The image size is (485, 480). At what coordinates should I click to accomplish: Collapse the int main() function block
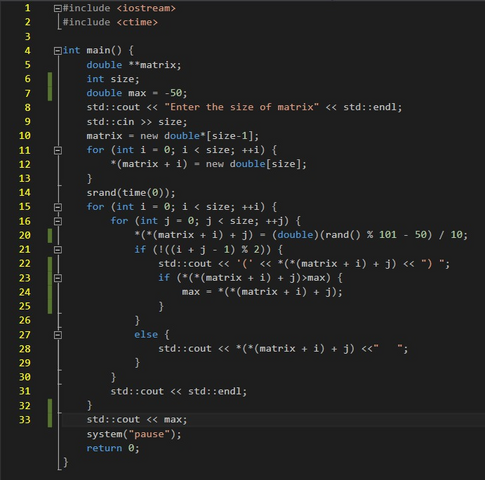pos(58,51)
